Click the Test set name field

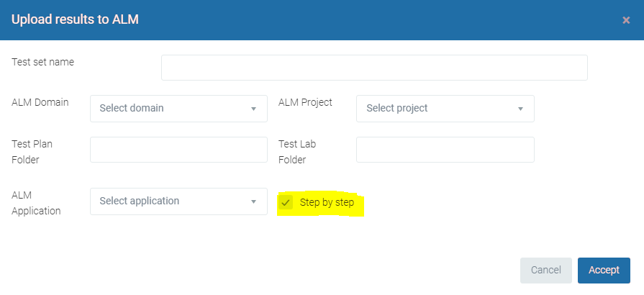(374, 68)
